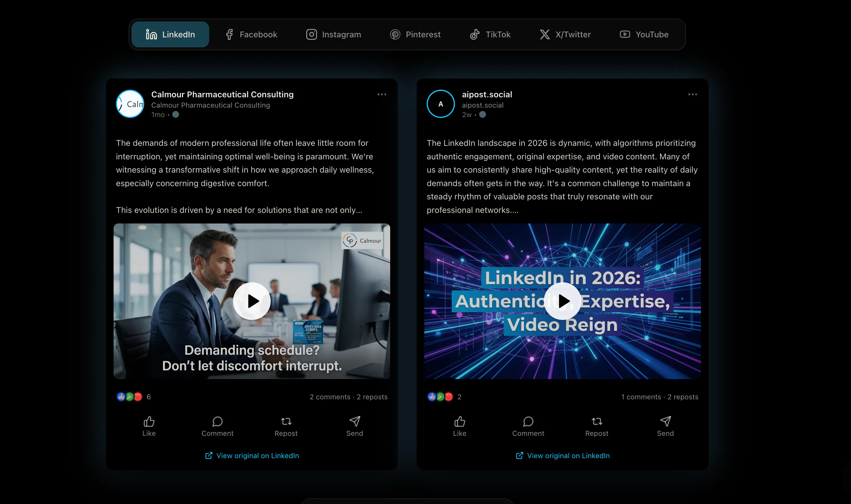Open more options on Calmour post
Viewport: 851px width, 504px height.
click(x=382, y=94)
